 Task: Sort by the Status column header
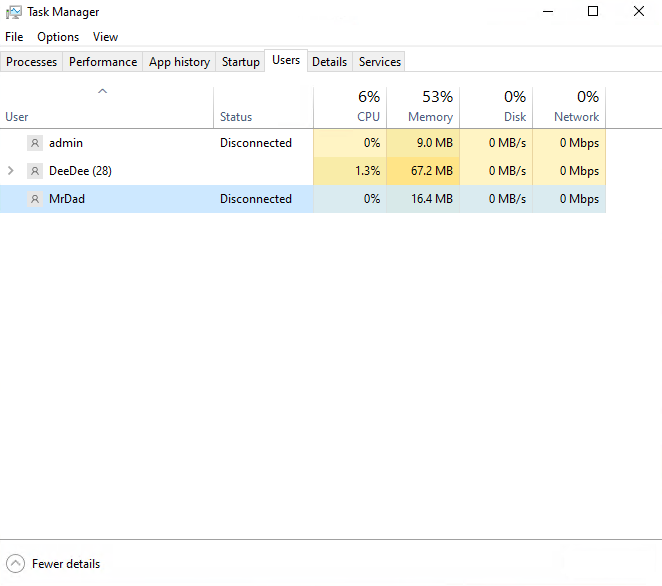pyautogui.click(x=264, y=108)
